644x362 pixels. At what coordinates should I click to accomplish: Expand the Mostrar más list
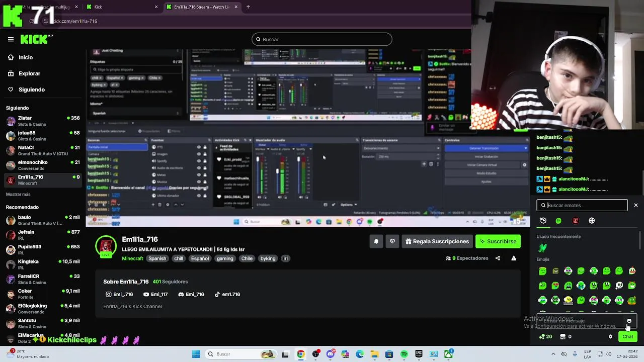click(18, 194)
